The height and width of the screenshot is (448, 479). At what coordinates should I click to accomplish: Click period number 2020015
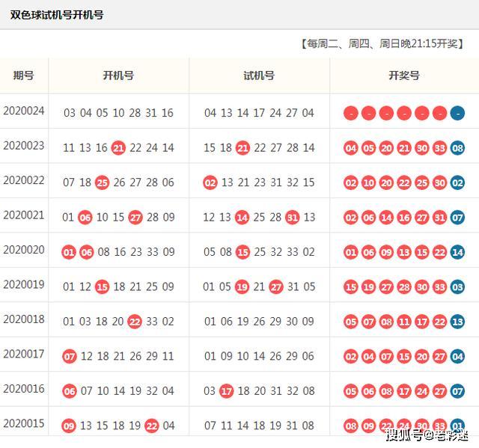tap(24, 423)
